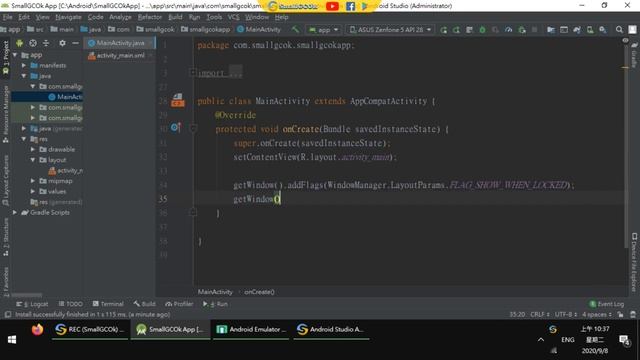Image resolution: width=640 pixels, height=360 pixels.
Task: Open the Refactor menu
Action: [x=149, y=17]
